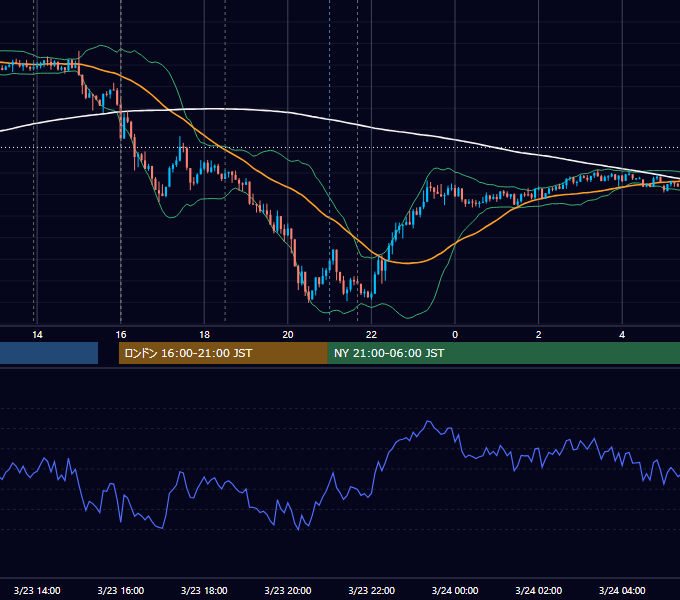The image size is (680, 600).
Task: Click hour label 16 on price chart axis
Action: pyautogui.click(x=121, y=335)
